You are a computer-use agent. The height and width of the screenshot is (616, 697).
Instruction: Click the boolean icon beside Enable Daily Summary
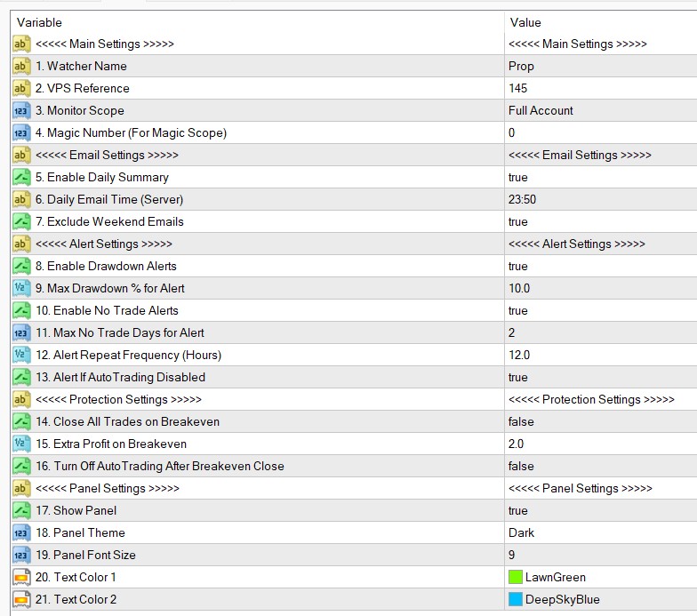pos(21,178)
